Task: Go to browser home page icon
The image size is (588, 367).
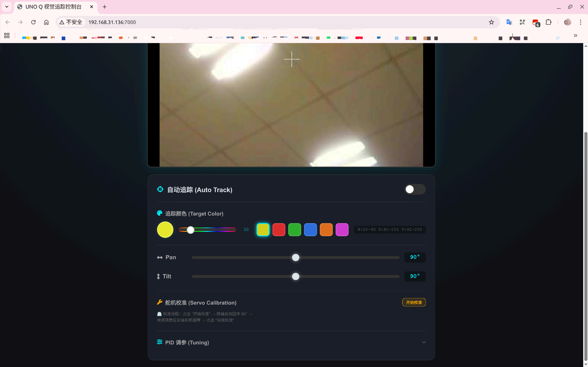Action: [x=46, y=22]
